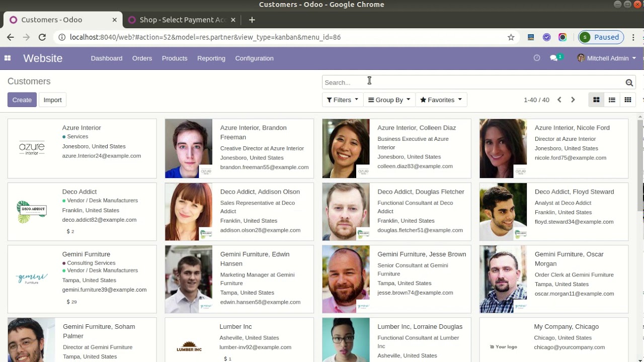The width and height of the screenshot is (644, 362).
Task: Go to previous page of customers
Action: [x=559, y=100]
